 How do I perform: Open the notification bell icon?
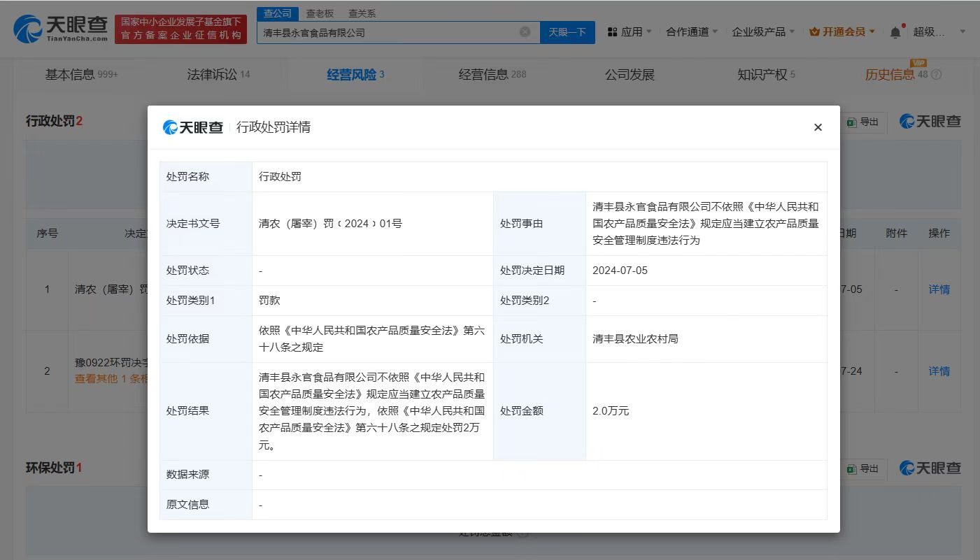tap(895, 31)
